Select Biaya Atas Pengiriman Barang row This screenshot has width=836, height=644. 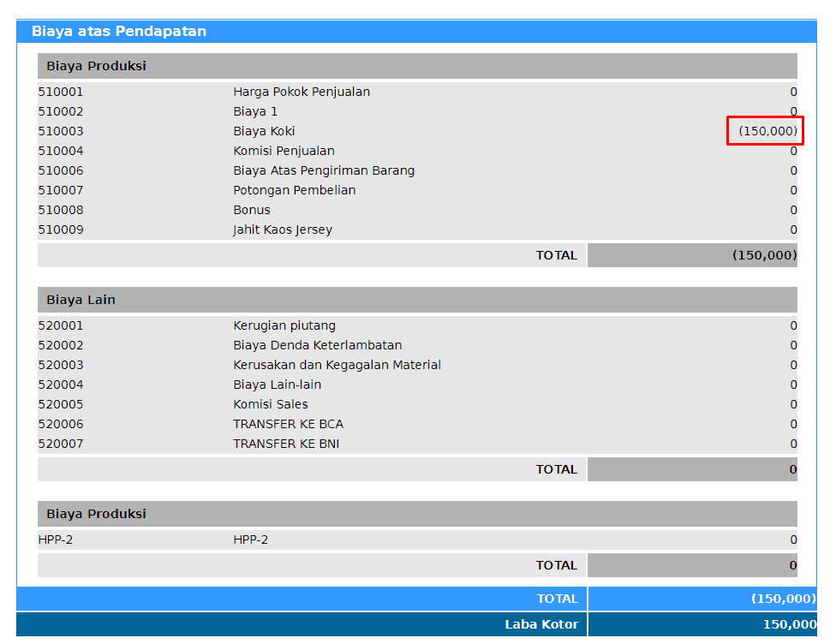point(324,170)
